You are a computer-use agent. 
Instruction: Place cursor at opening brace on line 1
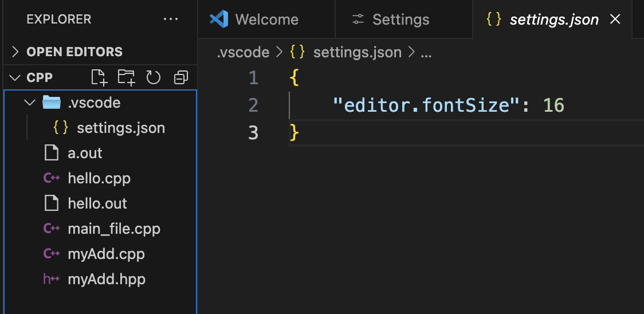[294, 78]
